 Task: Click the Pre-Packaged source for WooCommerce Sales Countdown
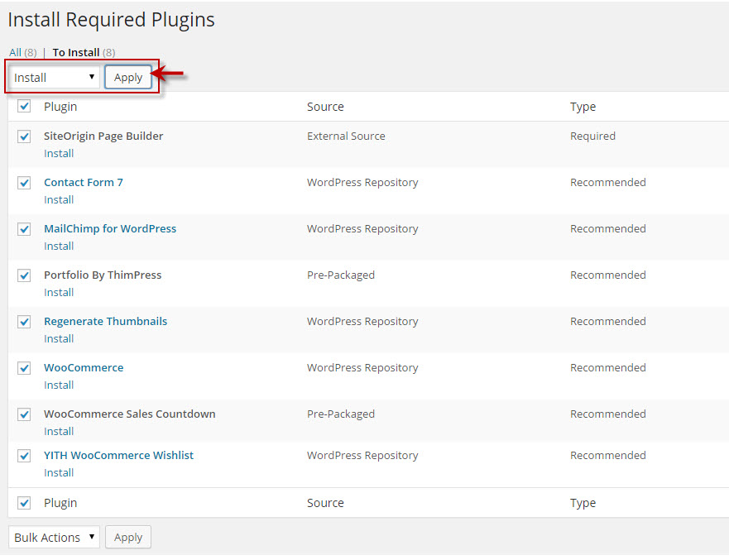341,414
